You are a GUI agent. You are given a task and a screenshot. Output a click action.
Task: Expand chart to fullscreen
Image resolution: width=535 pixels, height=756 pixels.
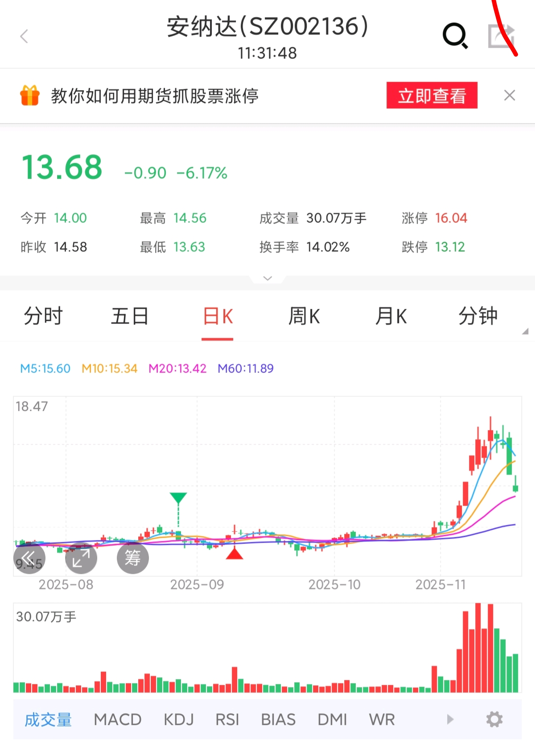point(81,558)
